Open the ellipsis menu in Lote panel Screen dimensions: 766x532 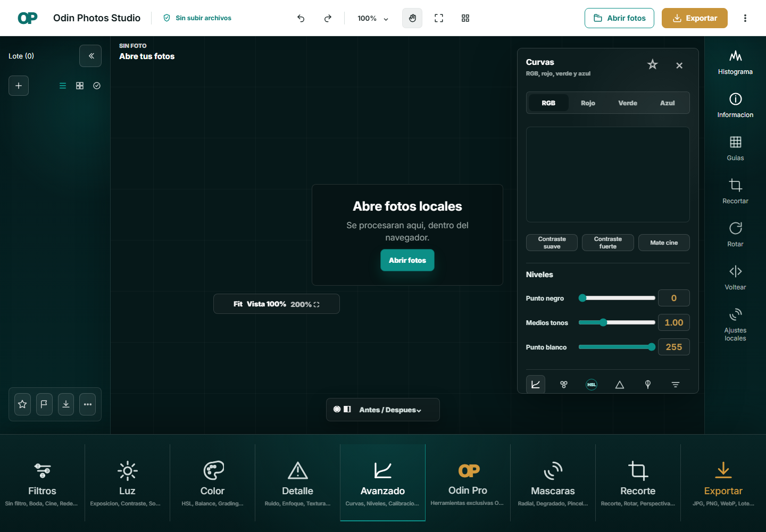click(x=88, y=404)
